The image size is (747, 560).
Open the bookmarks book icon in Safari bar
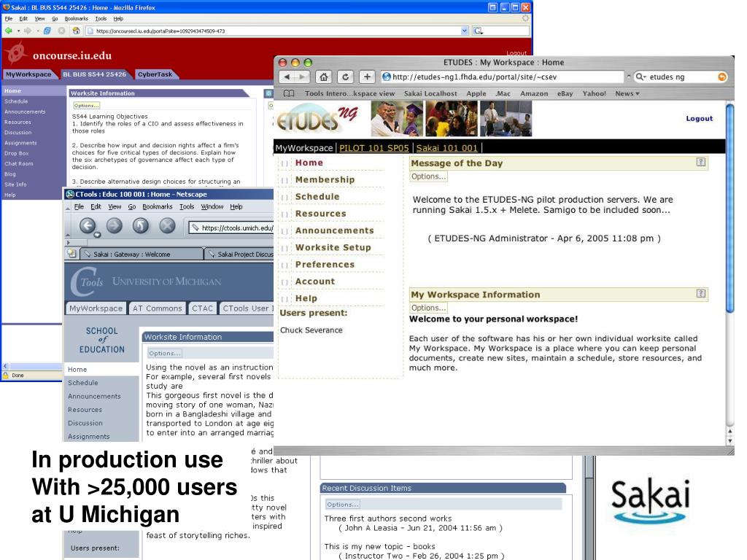pos(289,93)
